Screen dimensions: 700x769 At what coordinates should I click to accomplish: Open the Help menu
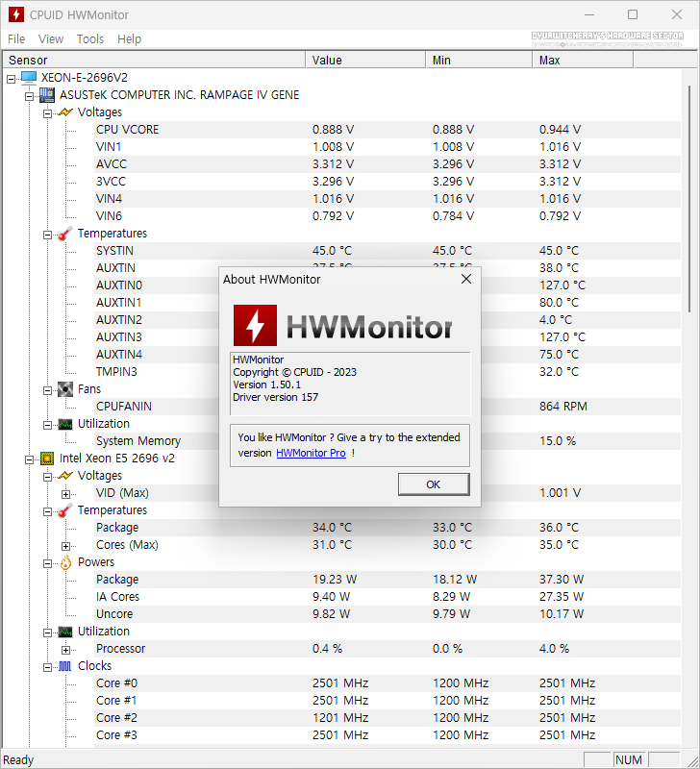(x=129, y=38)
